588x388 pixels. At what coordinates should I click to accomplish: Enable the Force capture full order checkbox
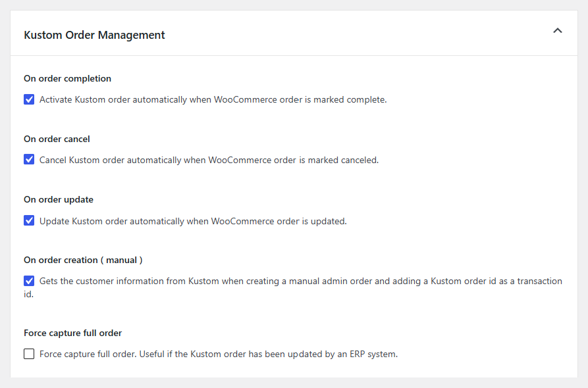29,354
